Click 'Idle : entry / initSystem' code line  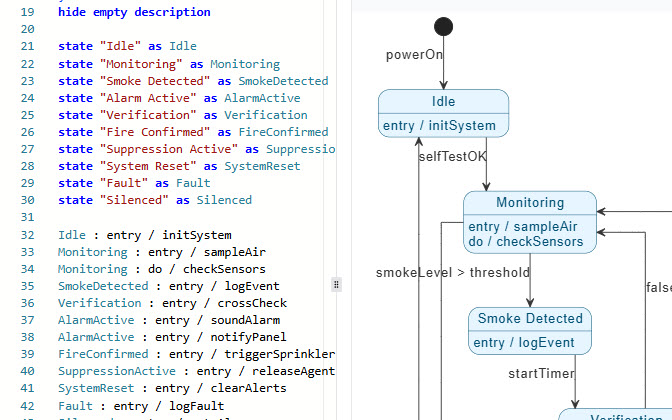point(145,235)
